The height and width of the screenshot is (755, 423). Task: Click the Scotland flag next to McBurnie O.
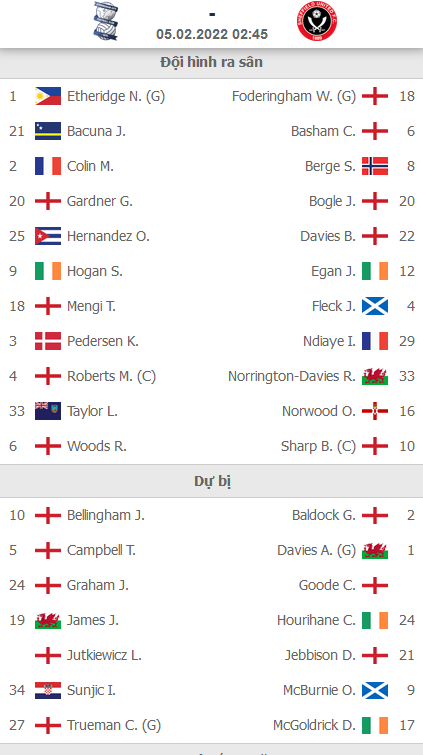tap(375, 690)
